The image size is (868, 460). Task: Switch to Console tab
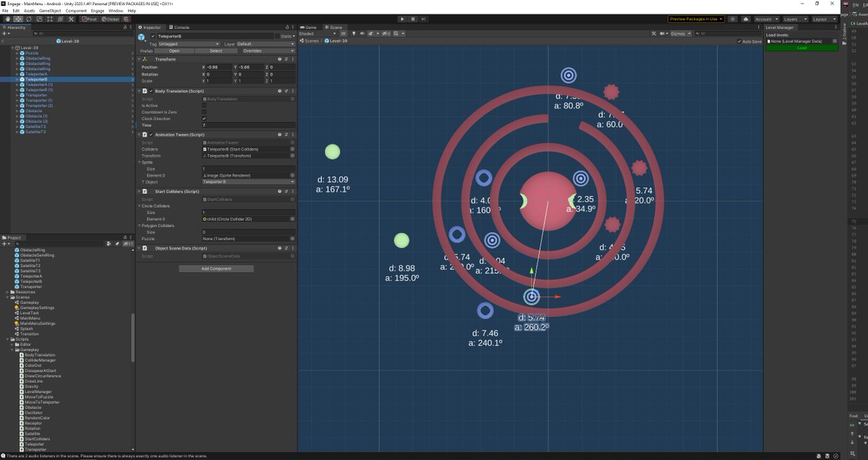179,27
